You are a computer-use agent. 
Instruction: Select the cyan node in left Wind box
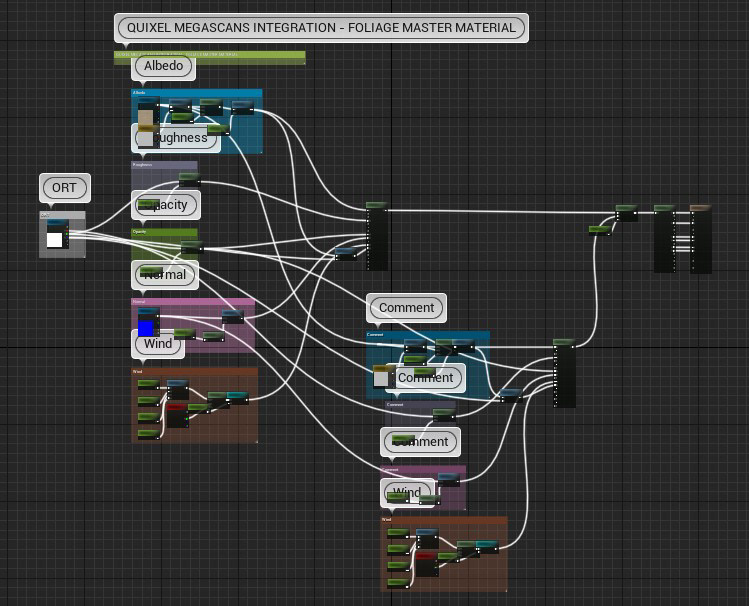point(237,398)
